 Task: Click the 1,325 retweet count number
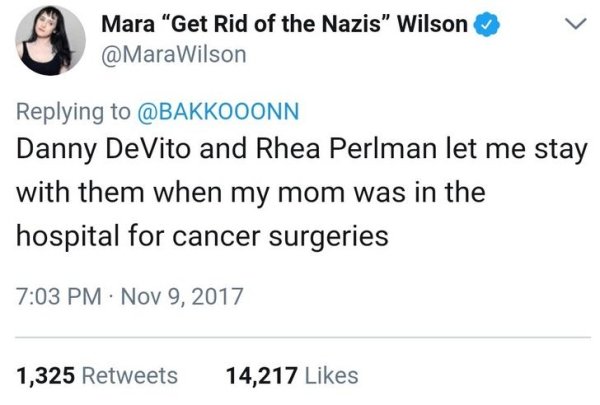click(47, 375)
